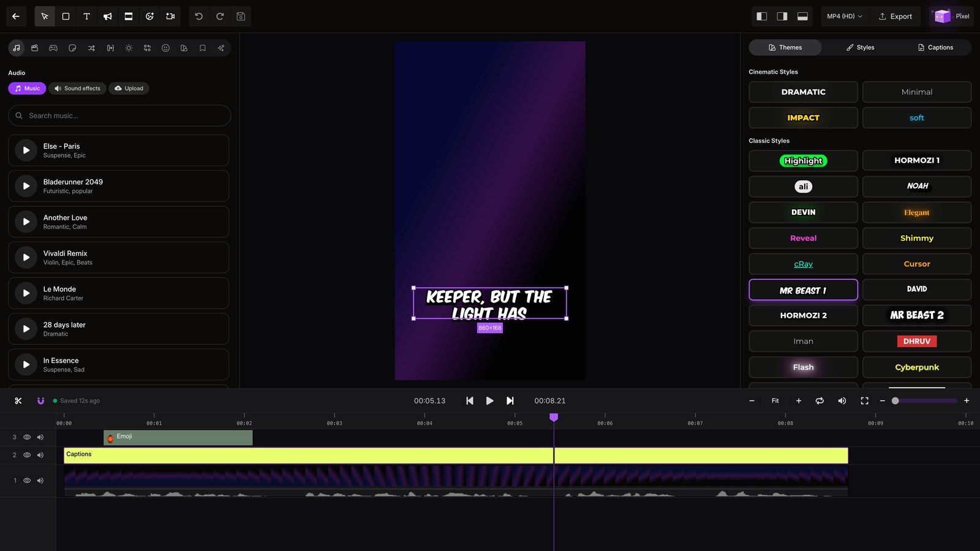This screenshot has width=980, height=551.
Task: Click the Export button
Action: point(895,17)
